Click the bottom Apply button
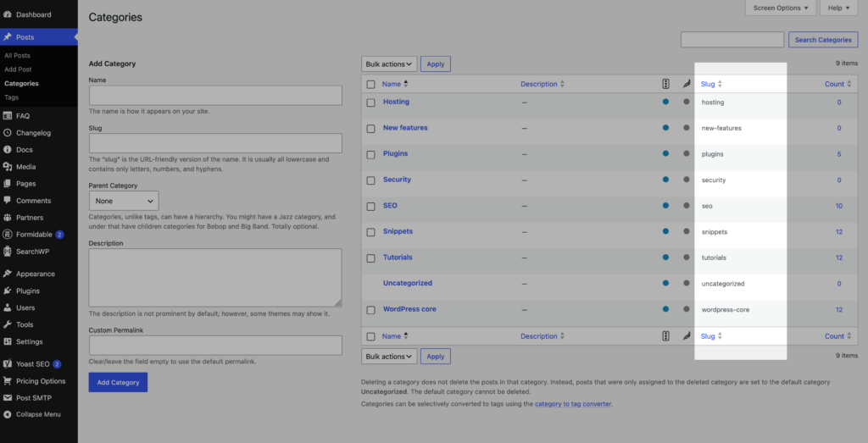This screenshot has width=868, height=443. tap(436, 356)
